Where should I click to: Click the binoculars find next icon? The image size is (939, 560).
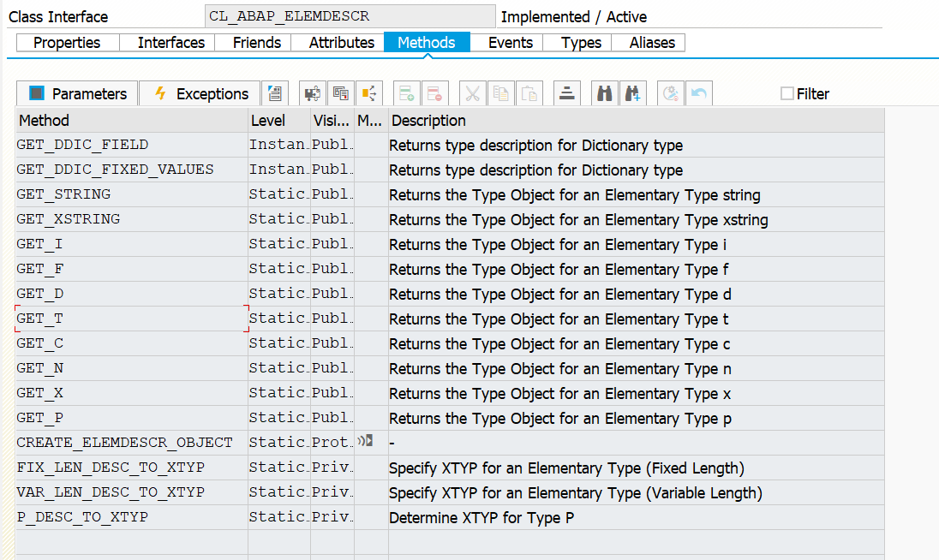point(633,94)
